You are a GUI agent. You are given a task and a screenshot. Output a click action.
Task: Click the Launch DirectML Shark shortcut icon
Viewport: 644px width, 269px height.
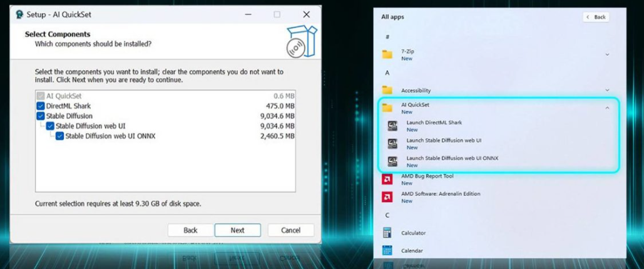tap(392, 126)
